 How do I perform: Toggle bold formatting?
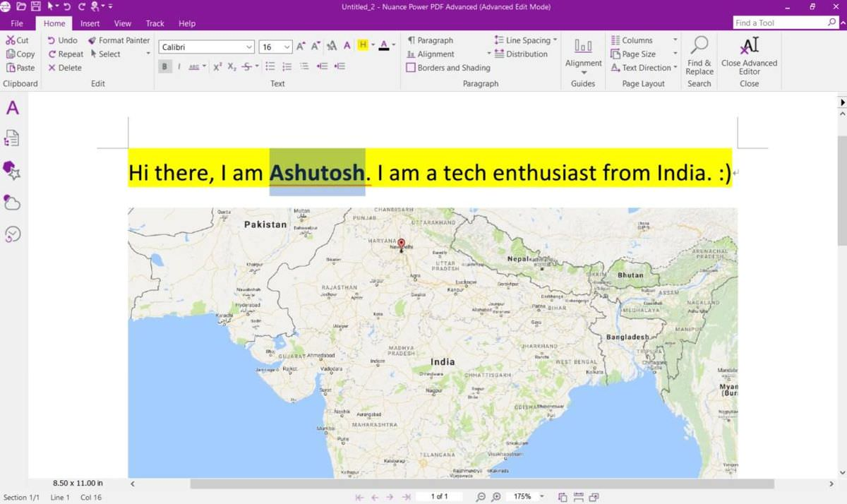165,66
